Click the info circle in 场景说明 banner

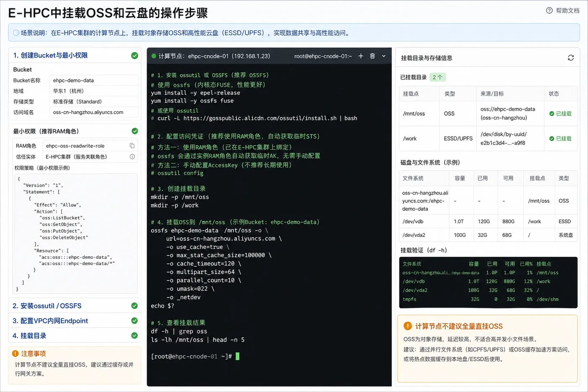(x=16, y=33)
